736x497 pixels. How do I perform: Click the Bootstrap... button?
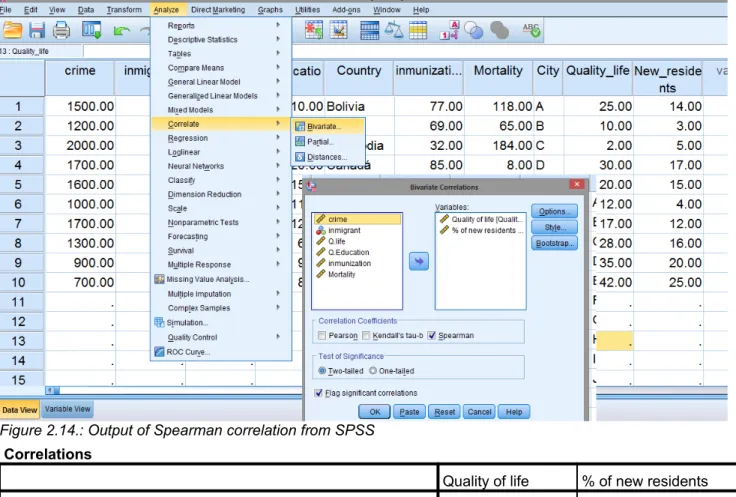[554, 243]
